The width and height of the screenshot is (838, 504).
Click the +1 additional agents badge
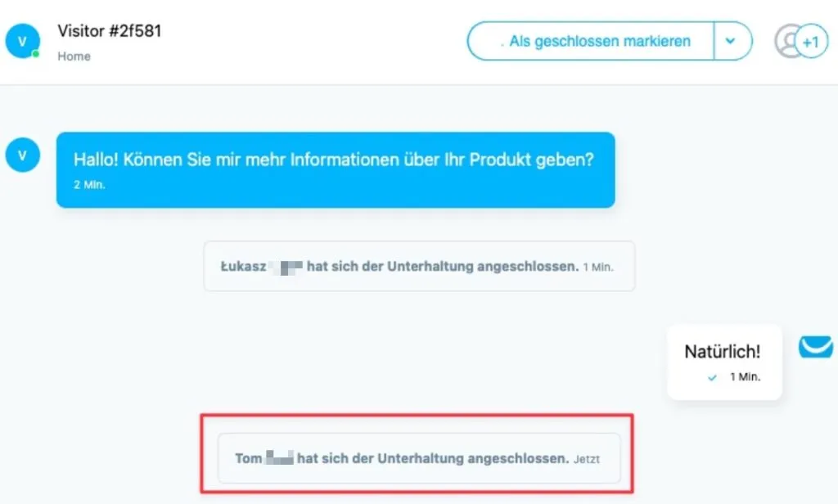(811, 41)
